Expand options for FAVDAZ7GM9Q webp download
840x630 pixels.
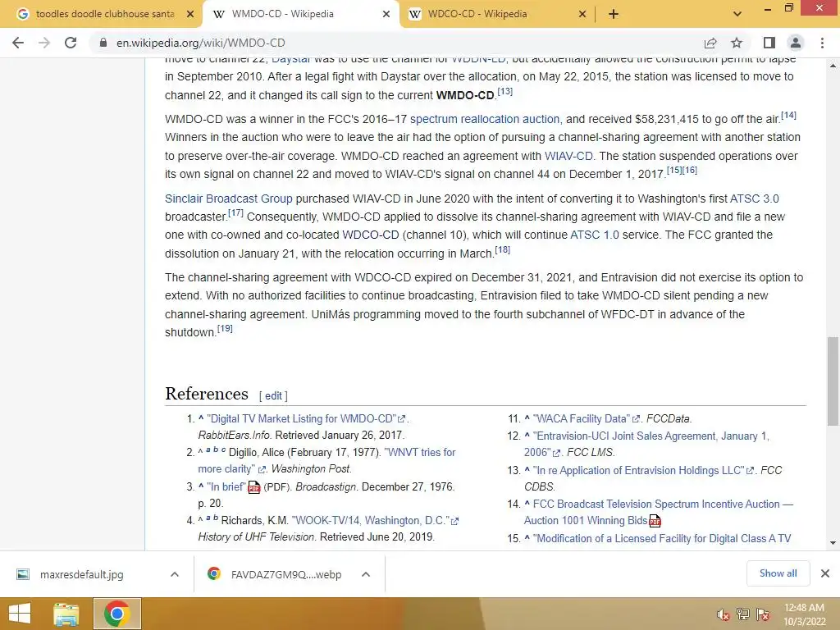(x=366, y=574)
